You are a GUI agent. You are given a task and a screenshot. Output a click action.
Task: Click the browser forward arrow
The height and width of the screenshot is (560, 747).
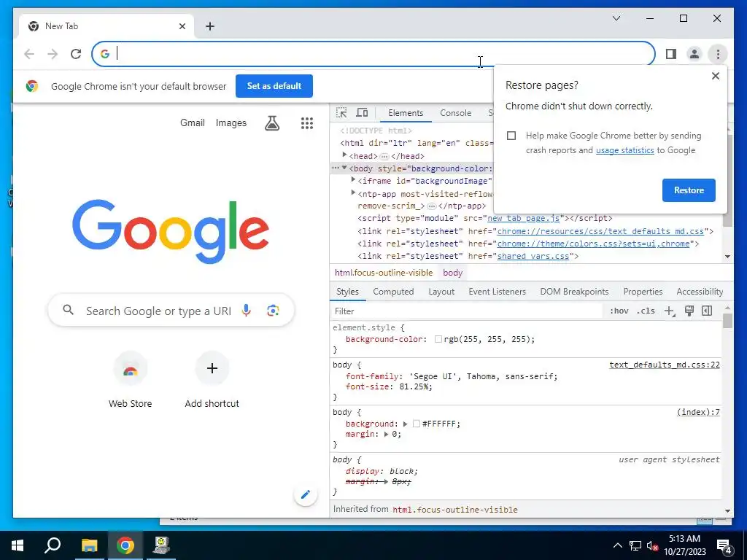(x=53, y=54)
